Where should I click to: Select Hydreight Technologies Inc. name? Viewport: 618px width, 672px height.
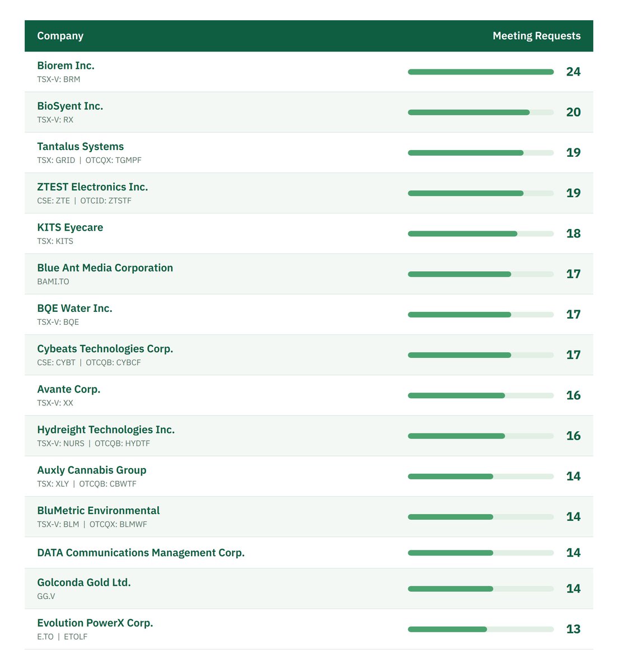[x=106, y=430]
